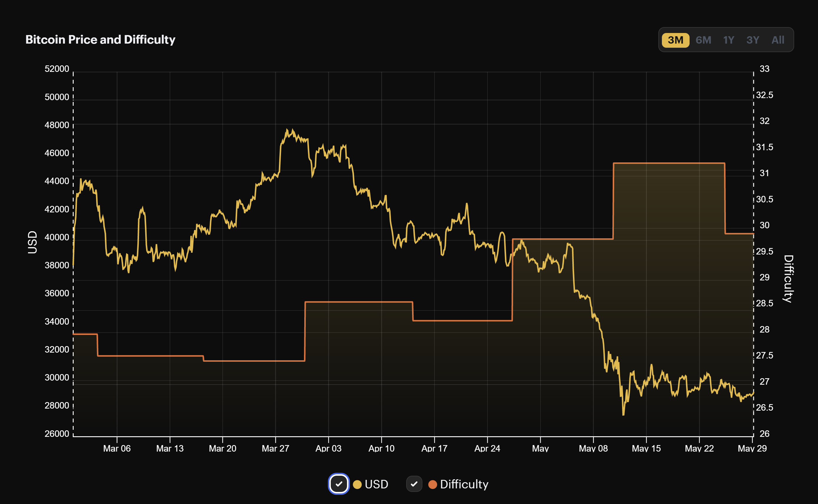Click the vertical Difficulty axis title
Image resolution: width=818 pixels, height=504 pixels.
coord(788,279)
